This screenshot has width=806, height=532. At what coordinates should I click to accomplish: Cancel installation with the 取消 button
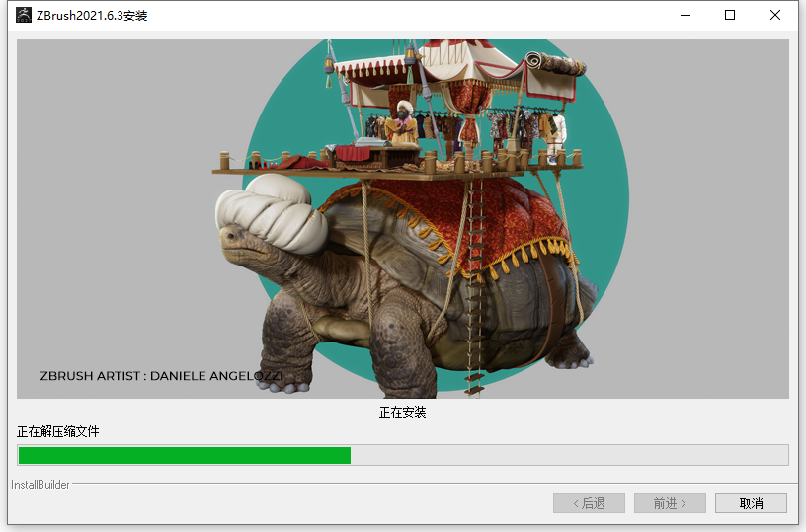[x=751, y=503]
